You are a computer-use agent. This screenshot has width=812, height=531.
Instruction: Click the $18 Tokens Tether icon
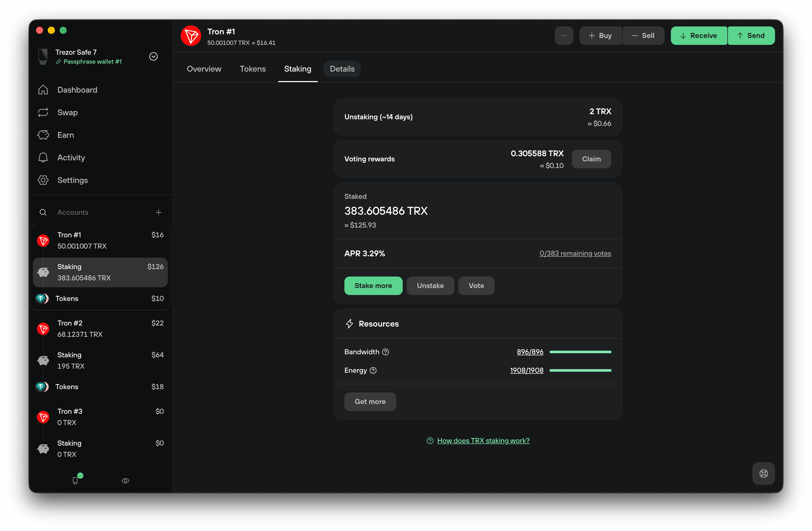pyautogui.click(x=42, y=387)
